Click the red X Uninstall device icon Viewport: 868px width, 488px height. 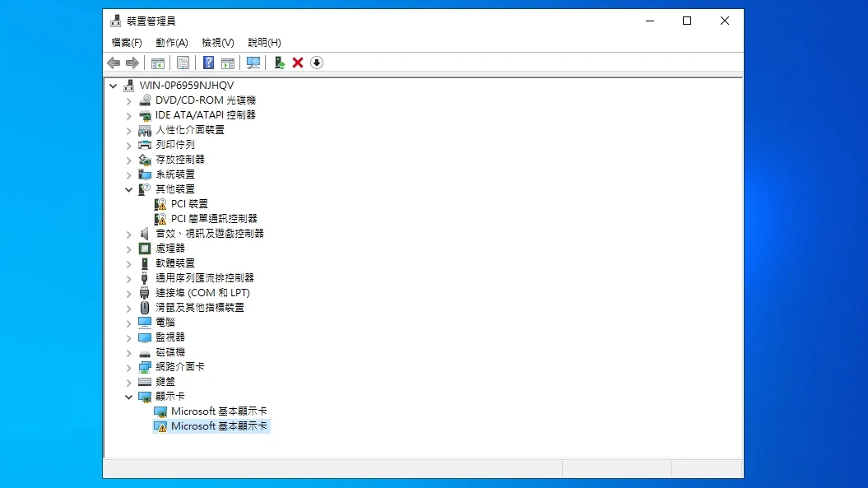point(298,63)
